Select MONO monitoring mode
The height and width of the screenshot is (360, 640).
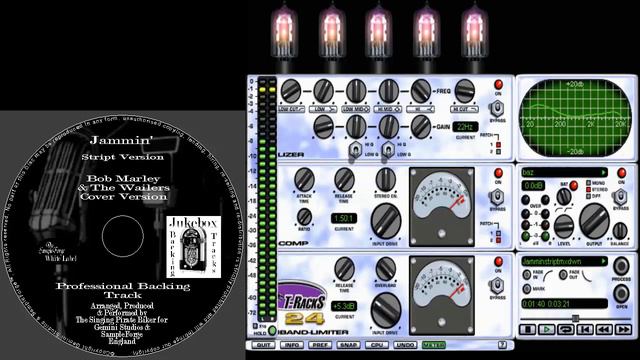(x=589, y=183)
